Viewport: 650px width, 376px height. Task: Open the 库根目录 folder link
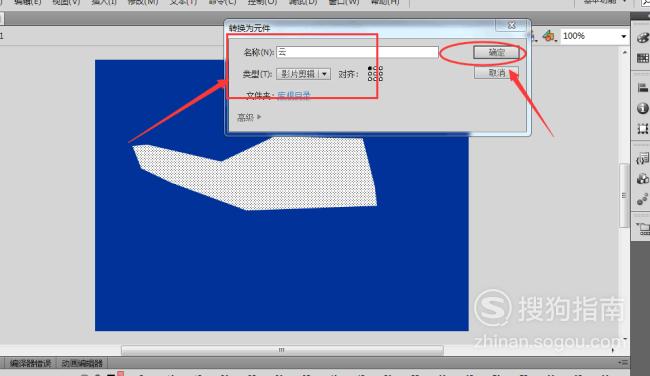tap(293, 96)
